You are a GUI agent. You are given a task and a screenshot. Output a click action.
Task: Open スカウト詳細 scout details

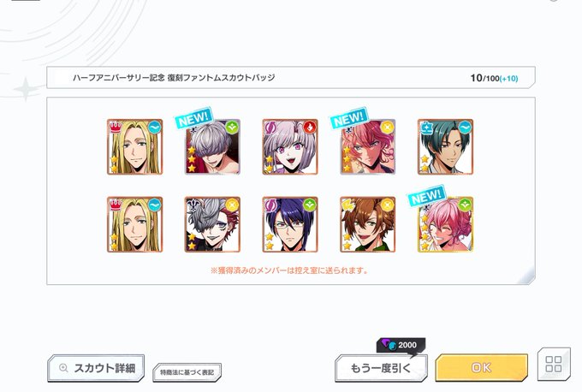point(96,368)
